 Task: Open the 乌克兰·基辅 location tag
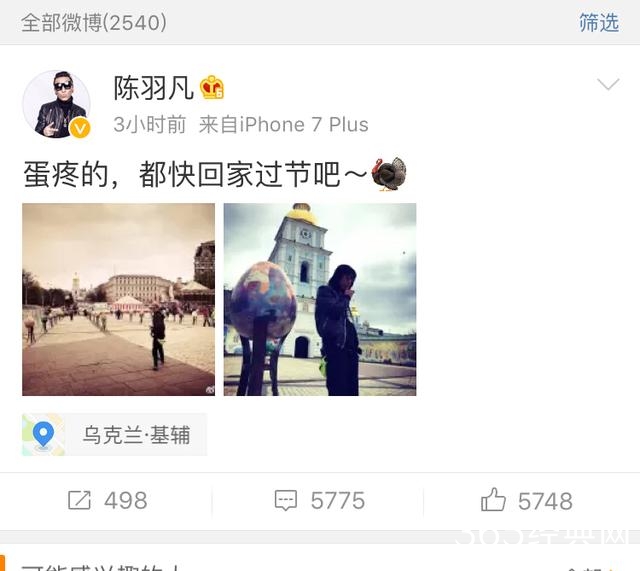point(114,435)
